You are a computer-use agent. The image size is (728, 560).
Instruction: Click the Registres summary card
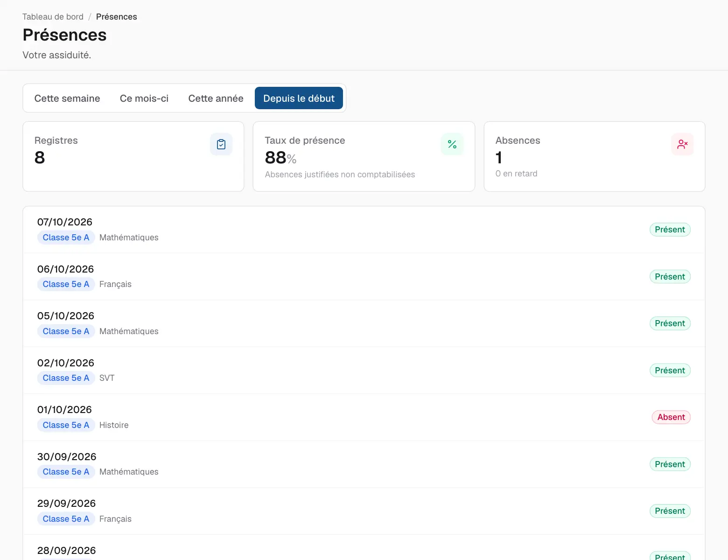[x=133, y=156]
